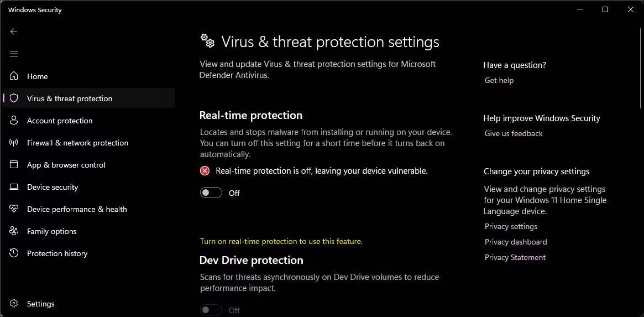Image resolution: width=644 pixels, height=317 pixels.
Task: Open Settings in the sidebar
Action: [40, 304]
